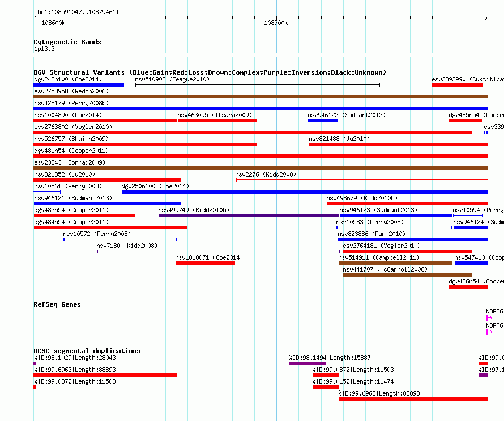Select %ID:99.0152 Length:11474 red bar
504x421 pixels.
point(326,387)
